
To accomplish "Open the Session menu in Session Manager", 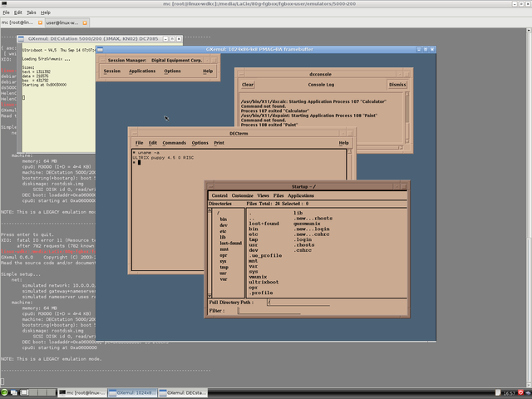I will (x=111, y=71).
